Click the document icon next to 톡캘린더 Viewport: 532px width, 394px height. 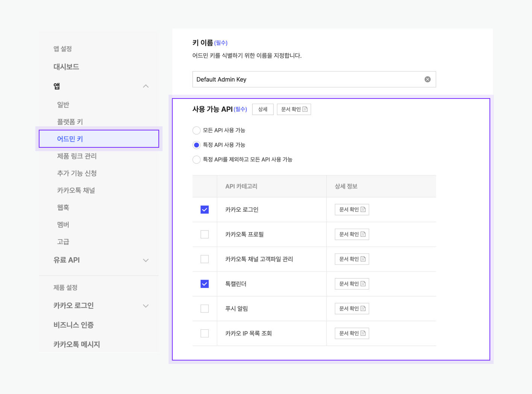(363, 283)
